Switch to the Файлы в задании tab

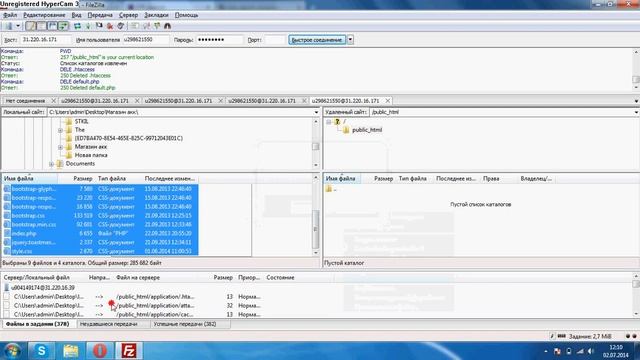(x=37, y=324)
